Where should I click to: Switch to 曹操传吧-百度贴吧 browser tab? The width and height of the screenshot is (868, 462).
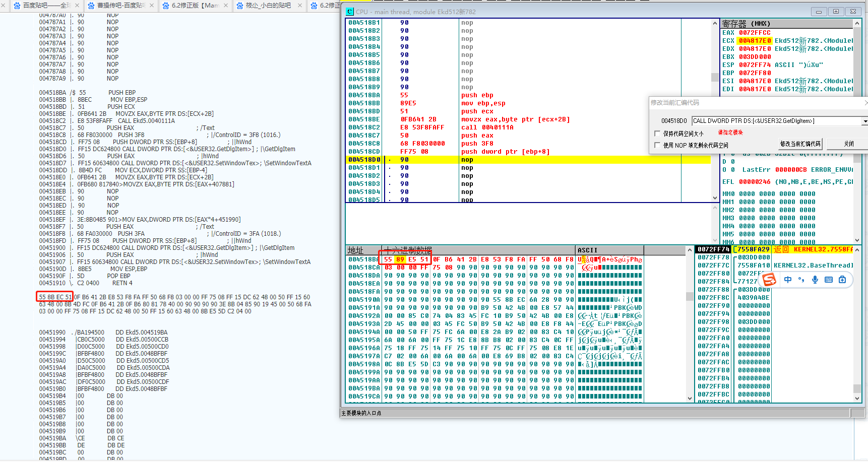121,6
